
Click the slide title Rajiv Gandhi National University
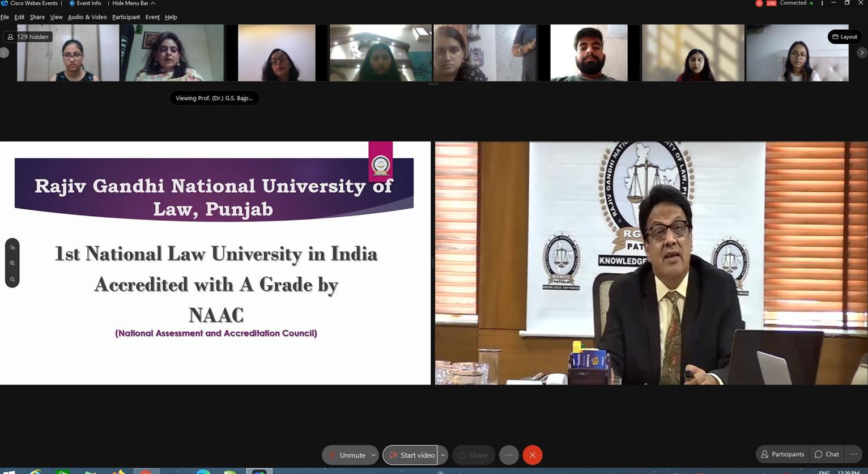[x=214, y=197]
